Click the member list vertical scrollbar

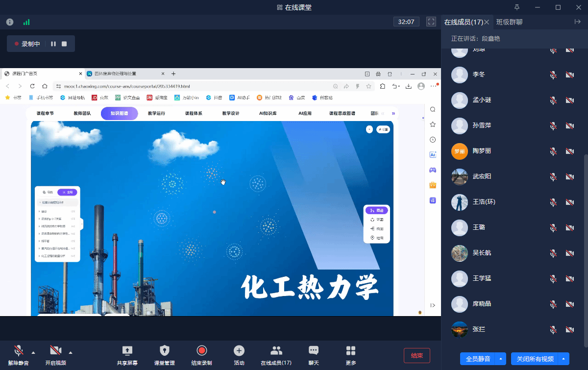586,245
